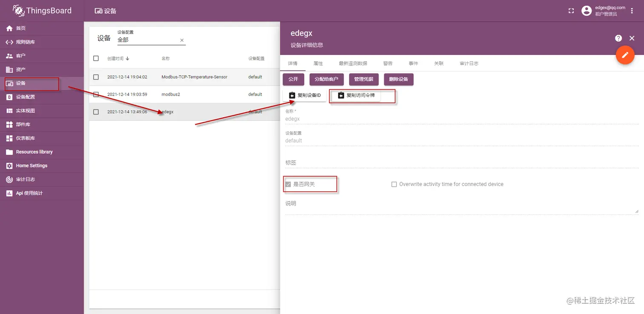Switch to the 最新遥测数据 tab
This screenshot has height=314, width=644.
(x=353, y=63)
